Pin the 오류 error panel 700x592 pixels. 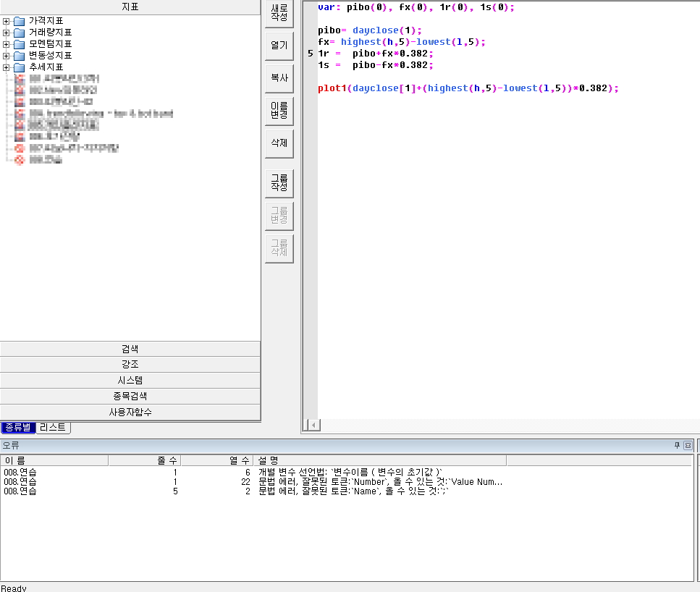[678, 445]
